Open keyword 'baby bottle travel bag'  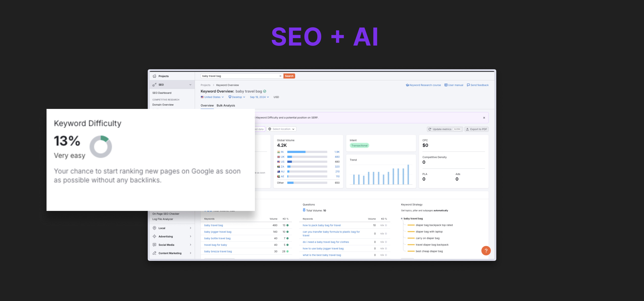pyautogui.click(x=217, y=238)
